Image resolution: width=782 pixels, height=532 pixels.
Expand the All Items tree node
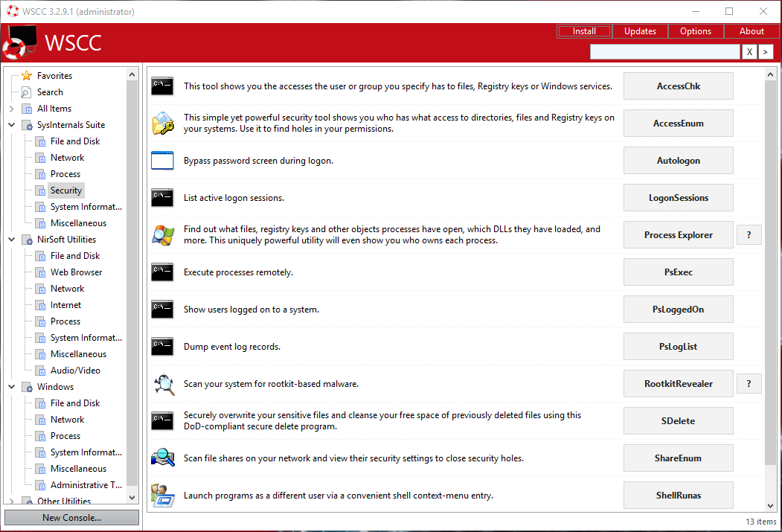point(11,108)
